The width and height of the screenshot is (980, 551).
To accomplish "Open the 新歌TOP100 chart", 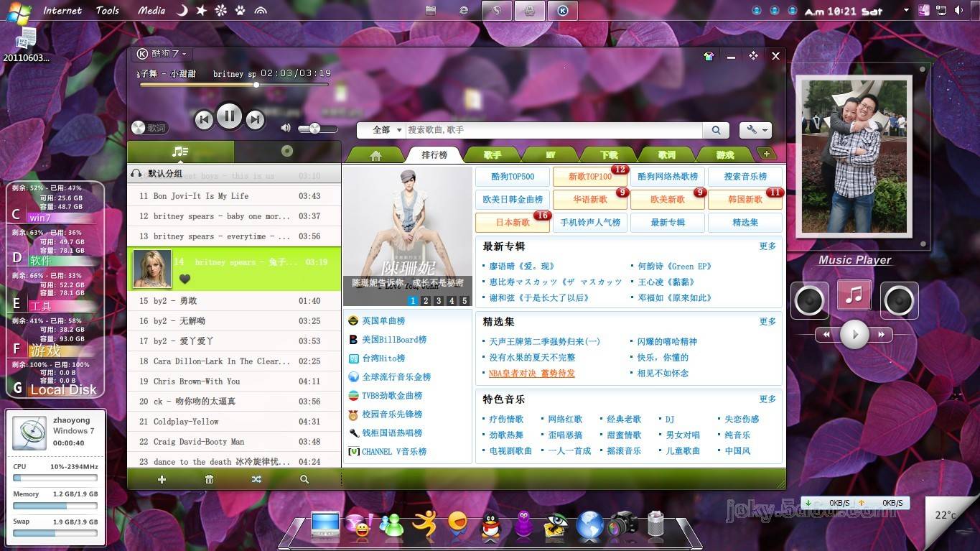I will coord(590,177).
